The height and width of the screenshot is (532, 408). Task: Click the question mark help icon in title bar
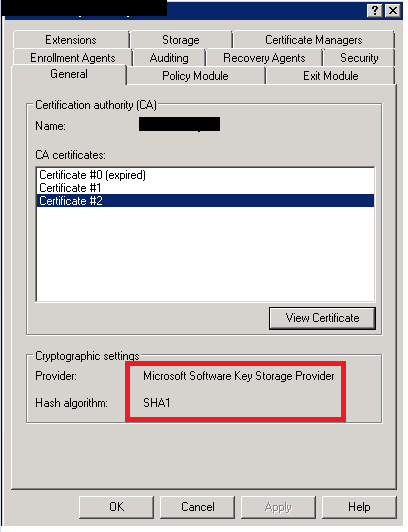(374, 11)
